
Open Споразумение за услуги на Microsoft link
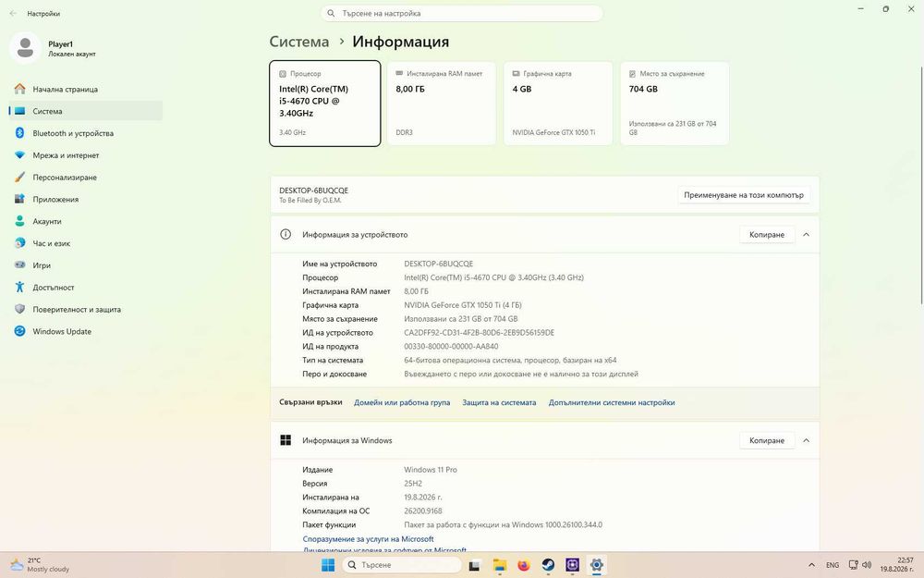click(x=369, y=539)
